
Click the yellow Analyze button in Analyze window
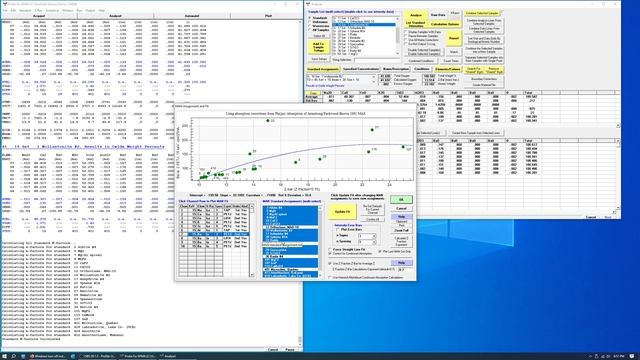pyautogui.click(x=416, y=15)
